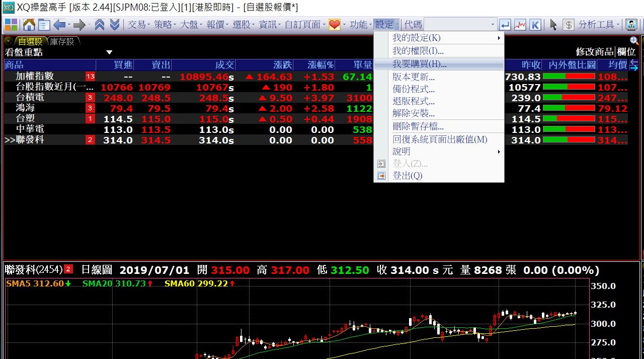
Task: Click the double up-chevron icon
Action: click(x=100, y=25)
